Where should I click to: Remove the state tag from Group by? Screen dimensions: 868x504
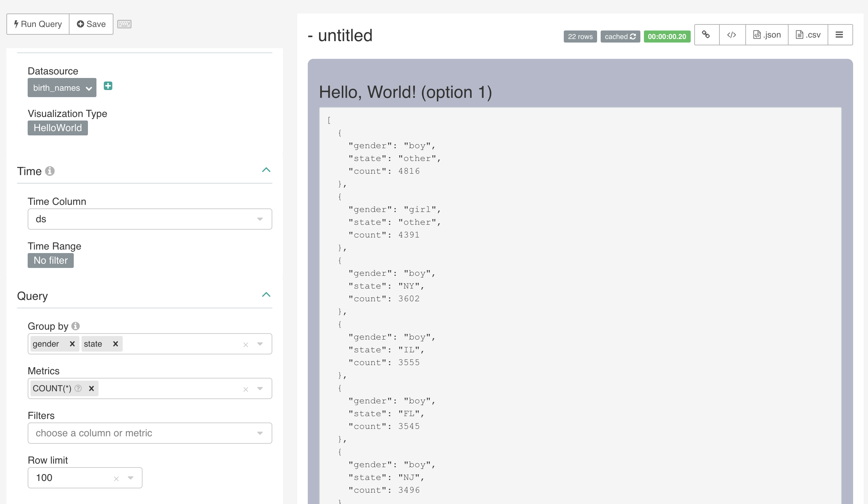coord(115,344)
